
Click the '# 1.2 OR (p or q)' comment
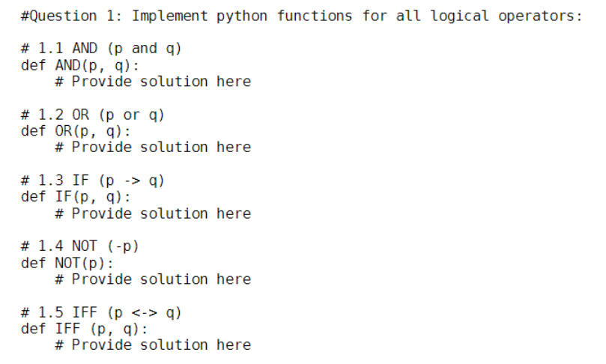point(93,115)
